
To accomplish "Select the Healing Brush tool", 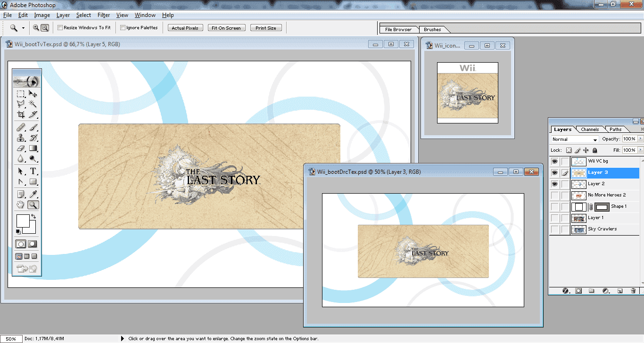I will pyautogui.click(x=21, y=128).
